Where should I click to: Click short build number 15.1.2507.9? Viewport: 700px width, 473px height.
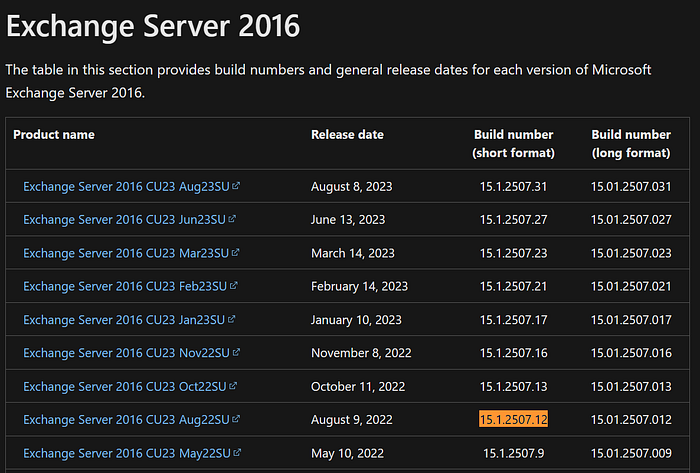pos(513,453)
